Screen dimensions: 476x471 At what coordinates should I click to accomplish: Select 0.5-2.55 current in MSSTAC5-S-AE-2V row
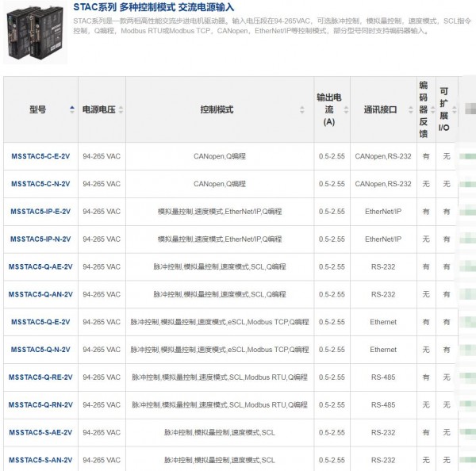click(x=332, y=432)
